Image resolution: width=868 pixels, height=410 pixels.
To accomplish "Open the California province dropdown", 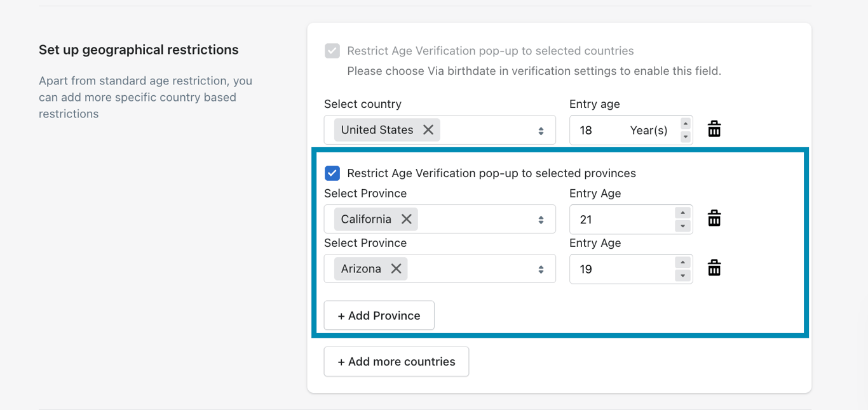I will [x=541, y=220].
